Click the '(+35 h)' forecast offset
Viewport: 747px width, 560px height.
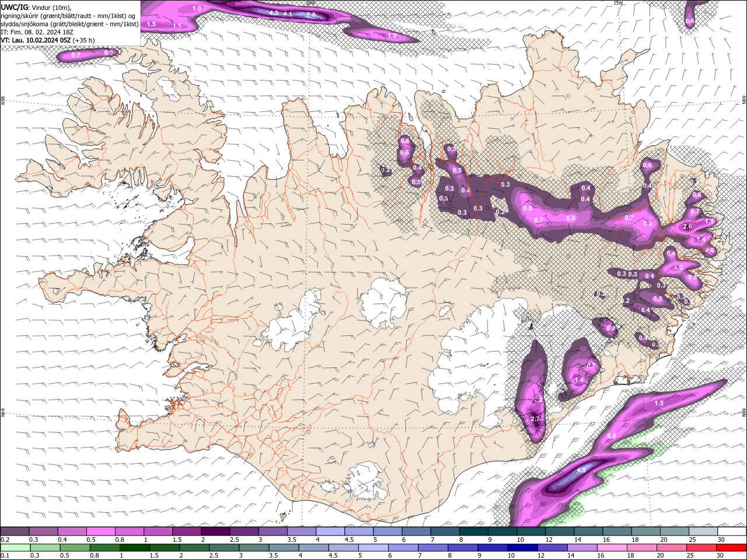(x=84, y=40)
